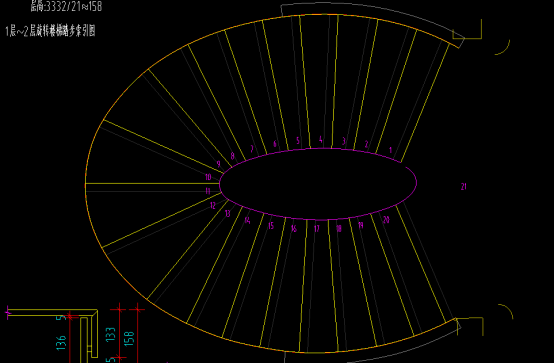The width and height of the screenshot is (554, 363).
Task: Pick the step number 15 annotation
Action: [271, 226]
